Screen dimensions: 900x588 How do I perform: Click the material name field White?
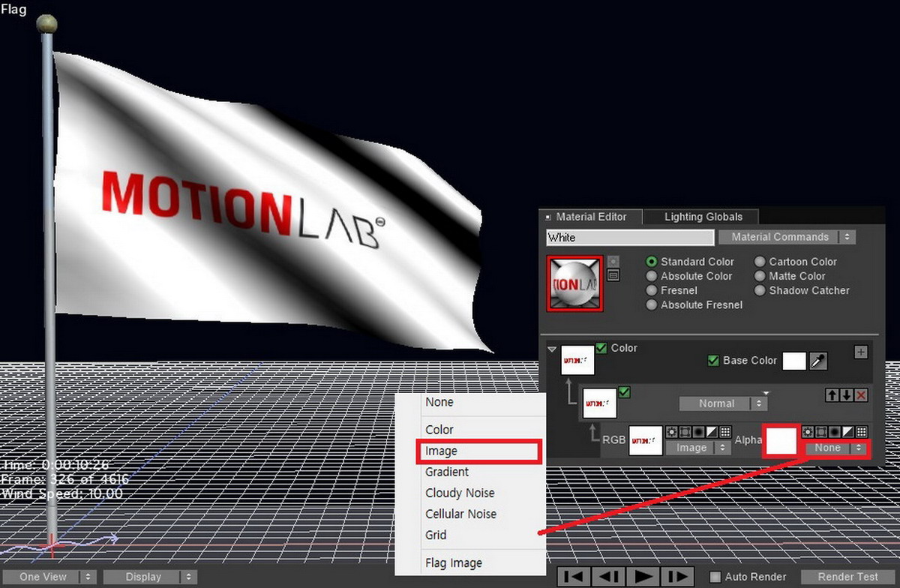point(630,237)
